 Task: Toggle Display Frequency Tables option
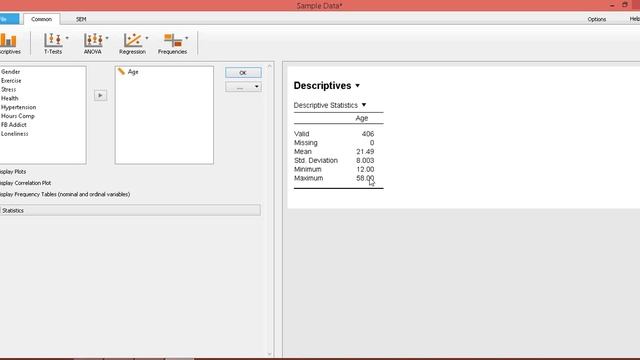pos(65,195)
